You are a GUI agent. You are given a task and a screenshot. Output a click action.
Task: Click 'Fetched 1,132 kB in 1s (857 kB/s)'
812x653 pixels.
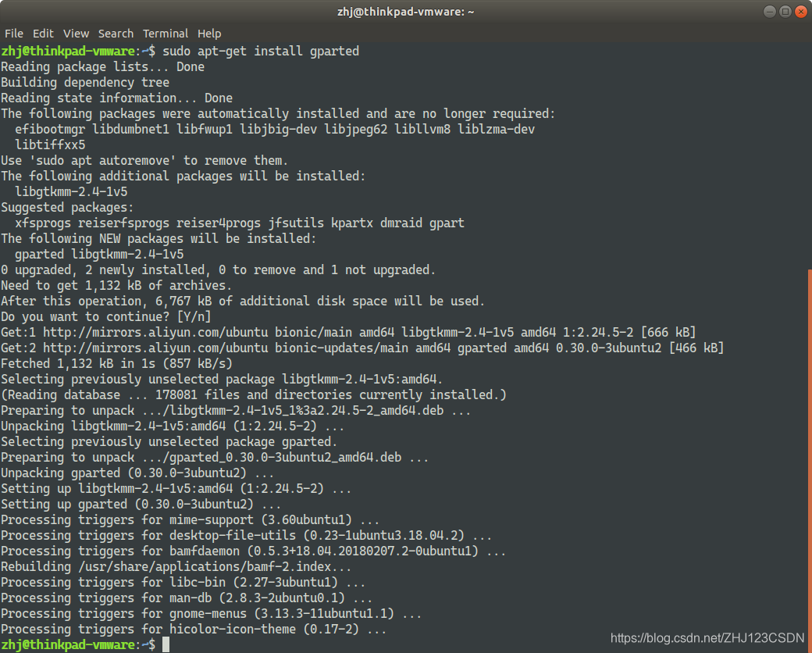point(116,363)
